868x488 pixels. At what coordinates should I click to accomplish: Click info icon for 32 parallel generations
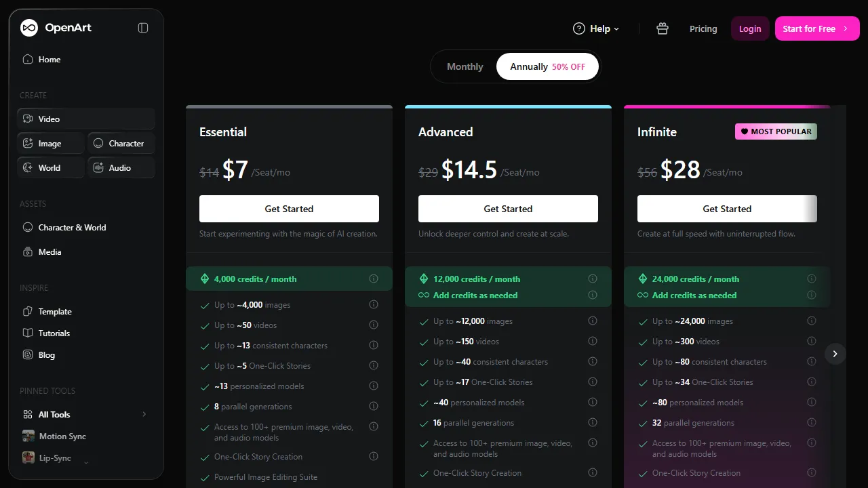(x=812, y=423)
